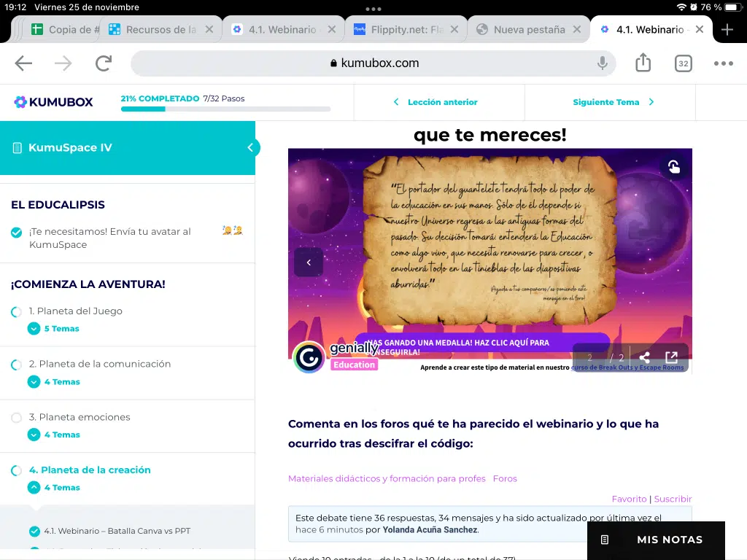Go forward with the browser forward arrow
The image size is (747, 560).
pyautogui.click(x=63, y=63)
